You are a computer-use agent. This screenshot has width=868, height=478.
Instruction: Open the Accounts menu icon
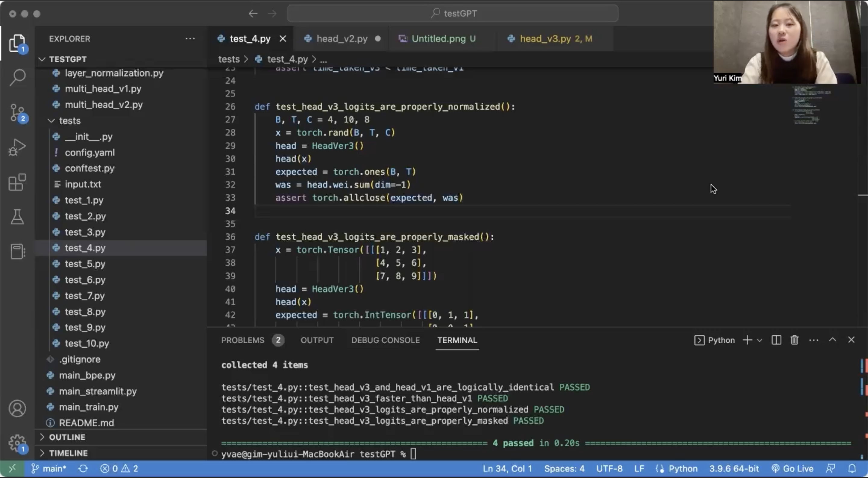pos(17,408)
